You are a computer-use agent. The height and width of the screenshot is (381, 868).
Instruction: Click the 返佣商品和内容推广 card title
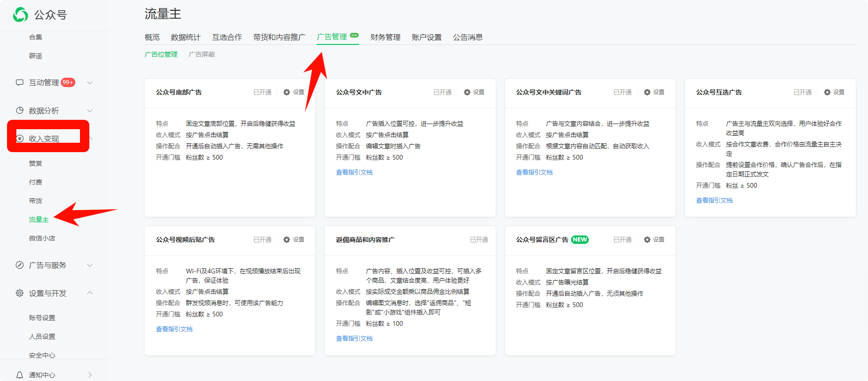point(365,240)
